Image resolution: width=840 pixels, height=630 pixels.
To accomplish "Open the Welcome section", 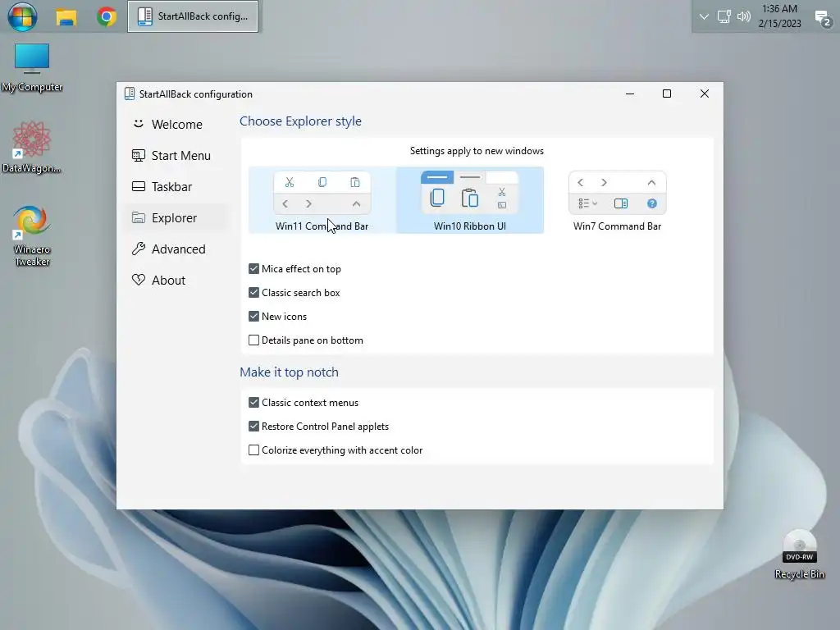I will pos(176,125).
